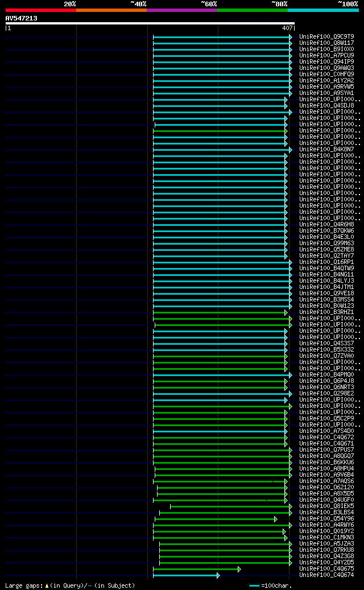Select the UniRef100_B4PMQ0 row label
The image size is (364, 590).
pos(326,375)
